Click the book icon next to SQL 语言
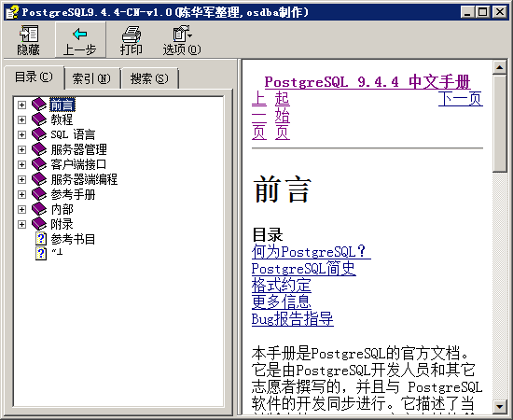This screenshot has width=513, height=420. pyautogui.click(x=39, y=134)
